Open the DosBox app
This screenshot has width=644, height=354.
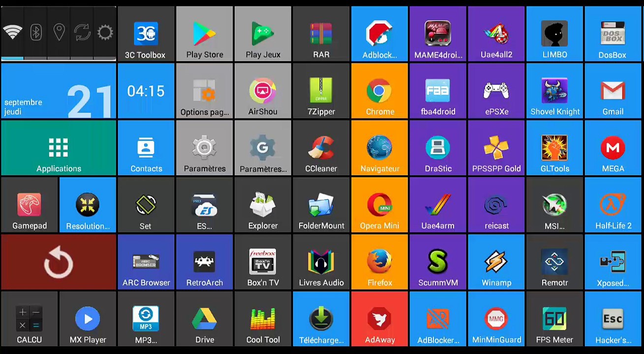pos(613,34)
